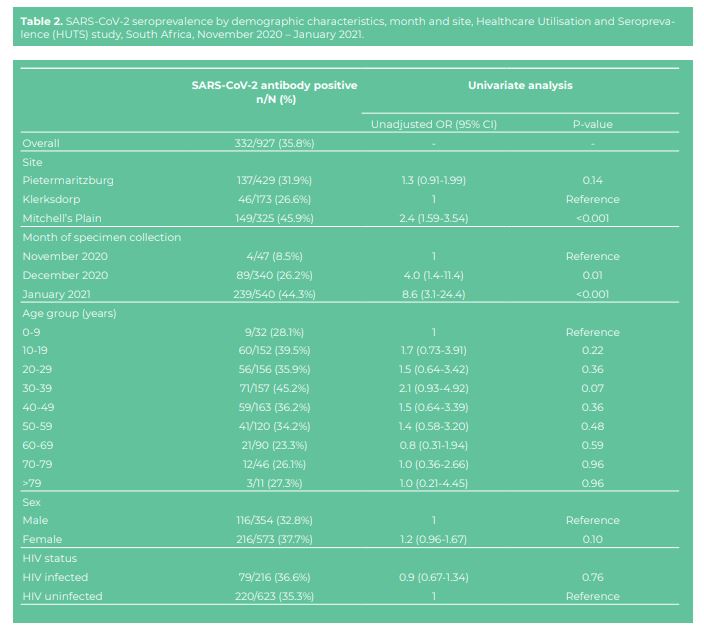Click the >79 age group label
The width and height of the screenshot is (704, 631).
pos(32,483)
